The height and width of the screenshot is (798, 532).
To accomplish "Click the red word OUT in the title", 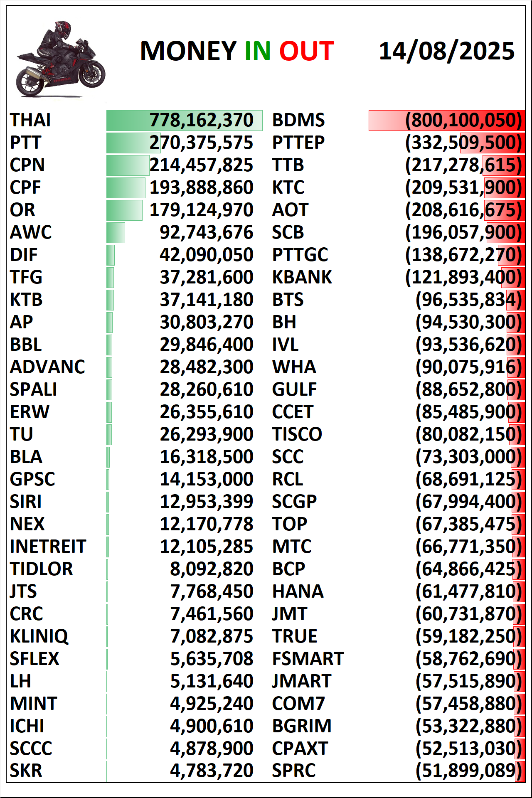I will tap(307, 51).
